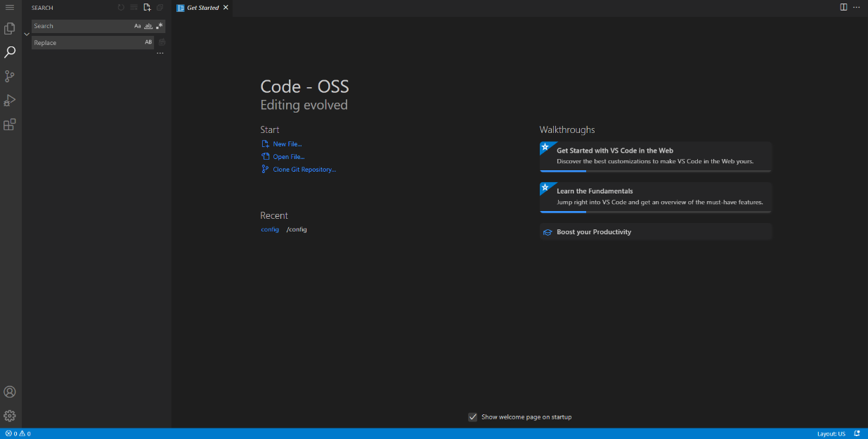Split the editor to the right

843,7
